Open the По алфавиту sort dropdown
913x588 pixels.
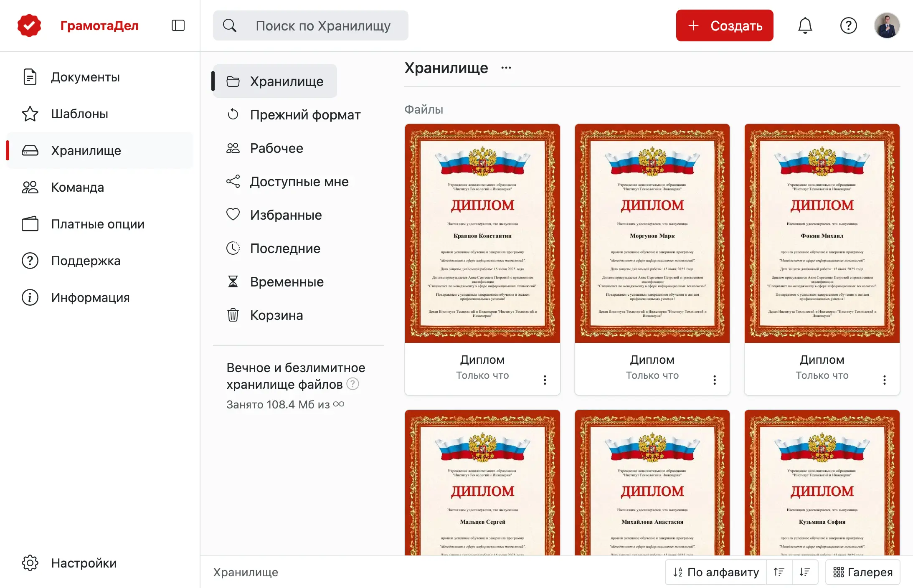[716, 572]
